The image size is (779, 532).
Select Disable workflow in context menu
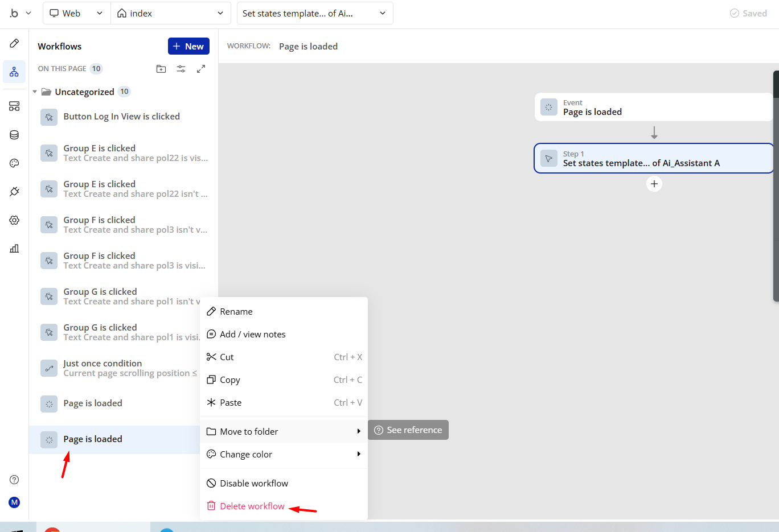coord(254,483)
